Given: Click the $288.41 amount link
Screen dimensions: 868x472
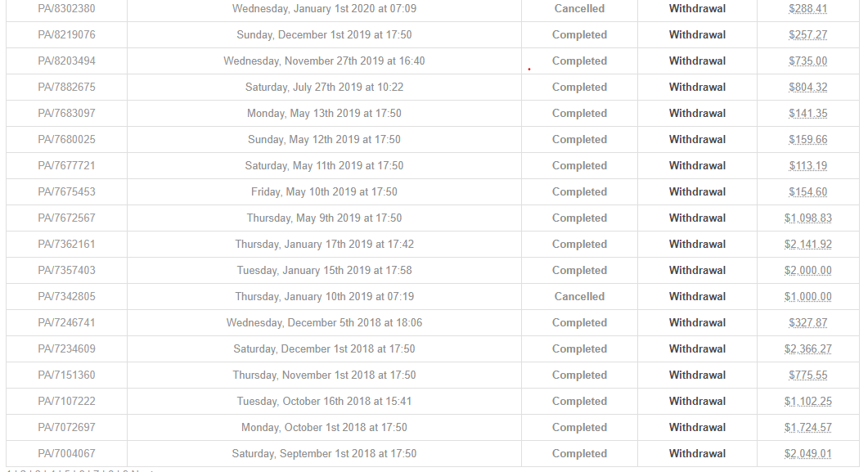Looking at the screenshot, I should [x=807, y=9].
